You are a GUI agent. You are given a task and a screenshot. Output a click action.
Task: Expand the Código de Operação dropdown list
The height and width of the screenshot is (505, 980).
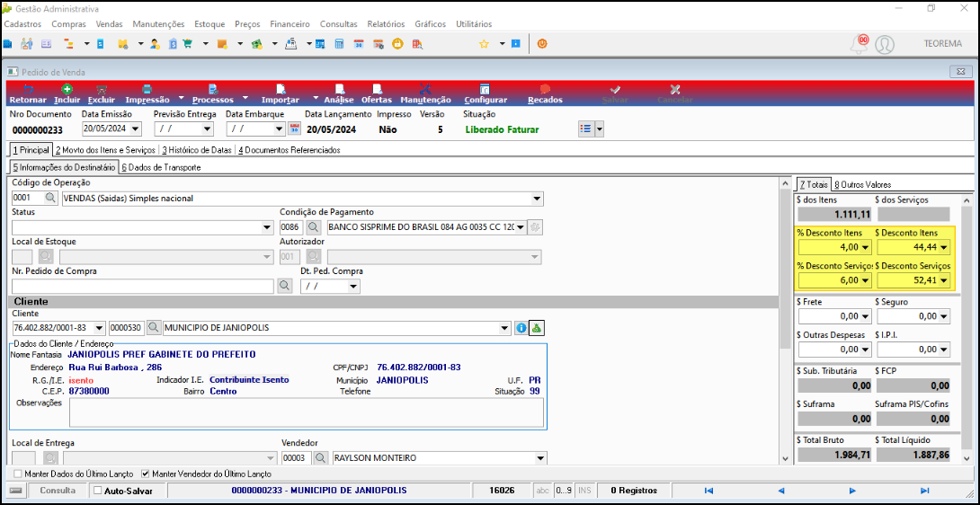tap(537, 199)
